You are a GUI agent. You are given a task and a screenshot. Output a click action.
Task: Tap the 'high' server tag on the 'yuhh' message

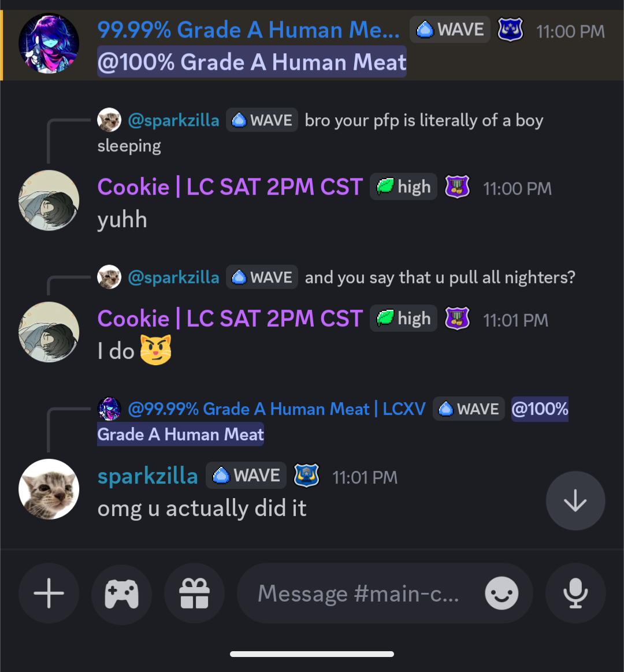click(x=403, y=187)
